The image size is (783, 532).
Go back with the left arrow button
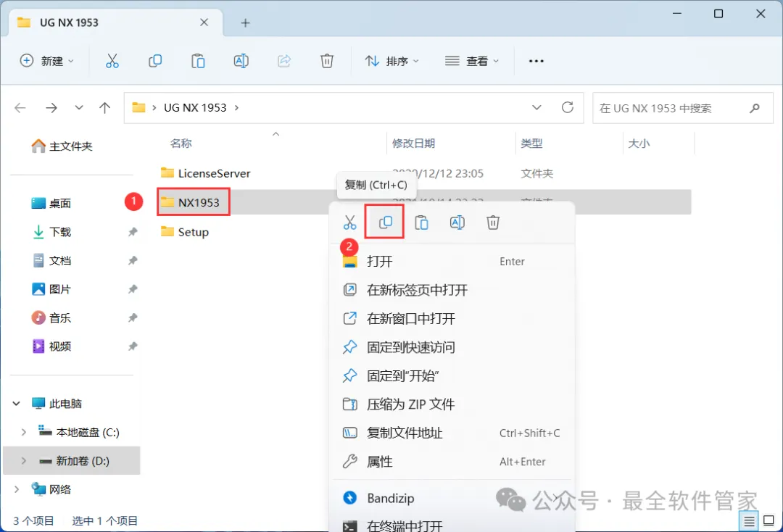click(20, 107)
